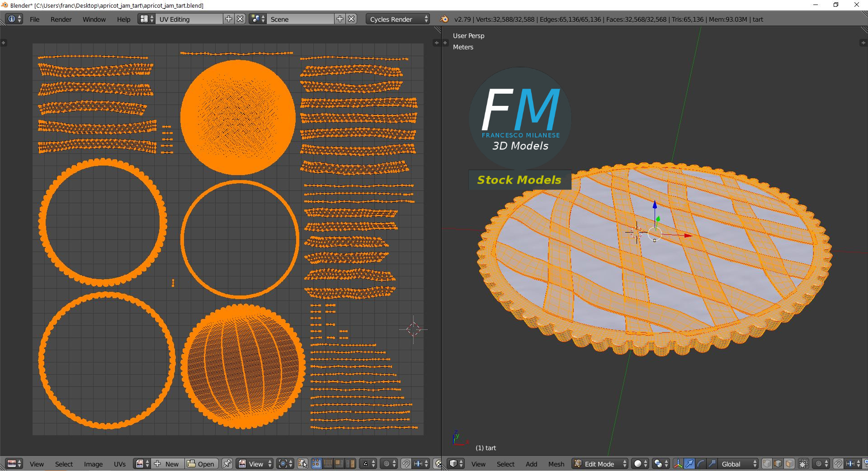Image resolution: width=868 pixels, height=471 pixels.
Task: Open the UV editor pivot point dropdown
Action: pos(285,464)
